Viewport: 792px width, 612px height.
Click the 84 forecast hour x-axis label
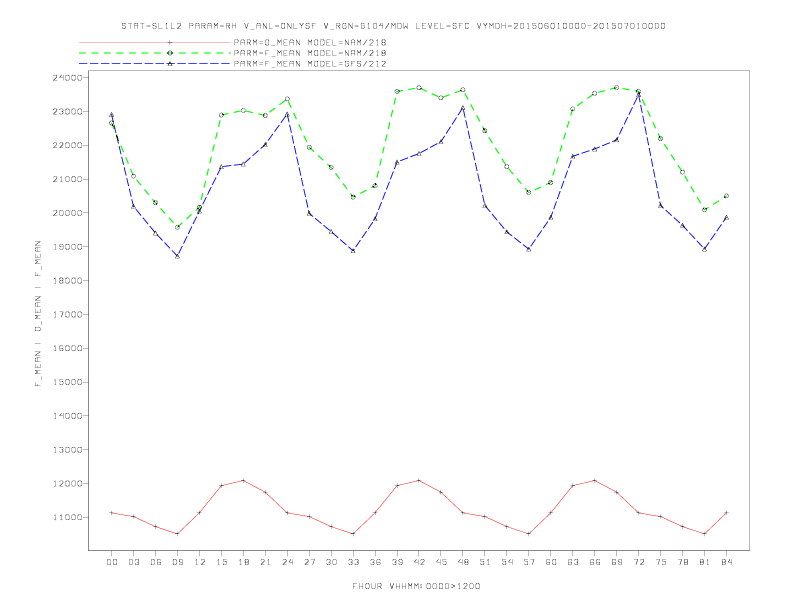click(726, 562)
